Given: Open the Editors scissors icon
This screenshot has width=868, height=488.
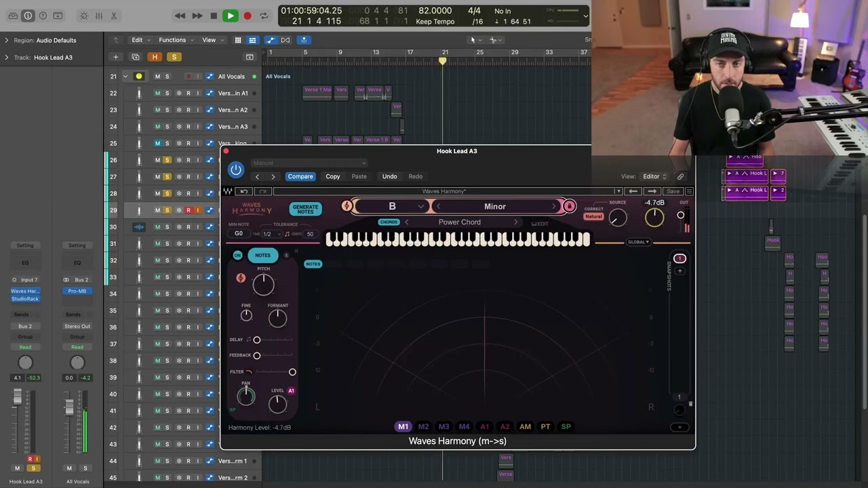Looking at the screenshot, I should [114, 16].
